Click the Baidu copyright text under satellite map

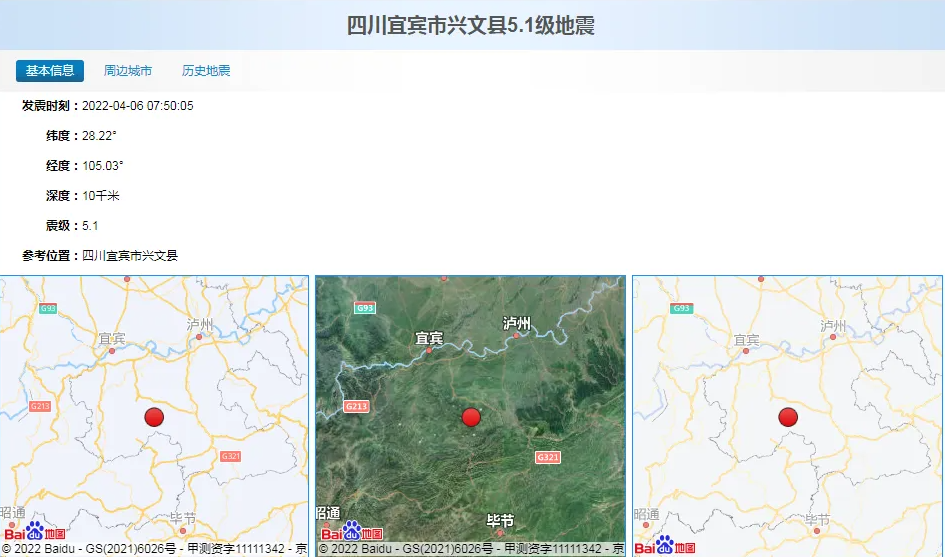pos(471,549)
